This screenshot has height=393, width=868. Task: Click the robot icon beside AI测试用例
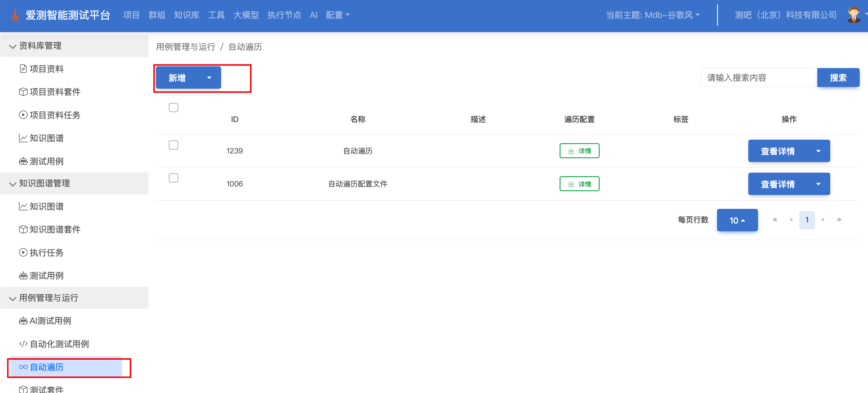23,321
